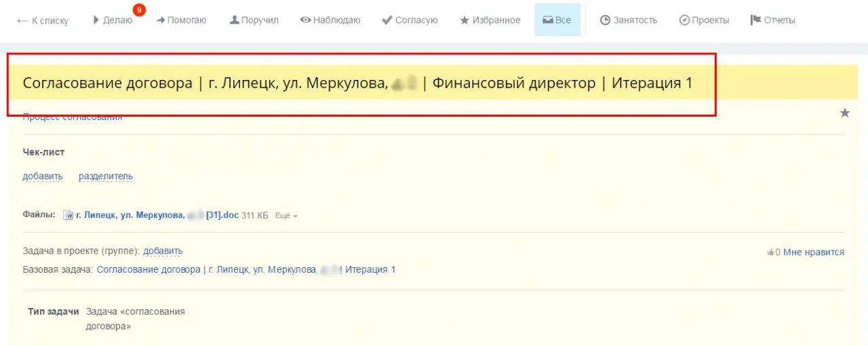The image size is (868, 346).
Task: Open the Наблюдаю tab
Action: [330, 20]
